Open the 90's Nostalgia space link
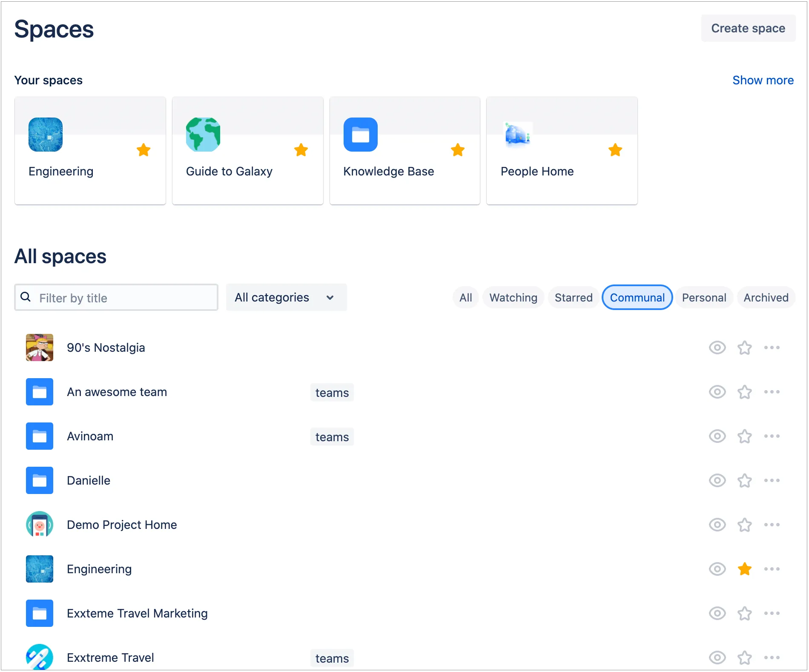This screenshot has height=672, width=809. point(106,347)
